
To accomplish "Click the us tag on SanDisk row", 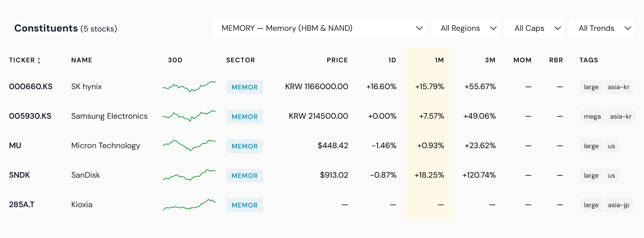I will 612,175.
